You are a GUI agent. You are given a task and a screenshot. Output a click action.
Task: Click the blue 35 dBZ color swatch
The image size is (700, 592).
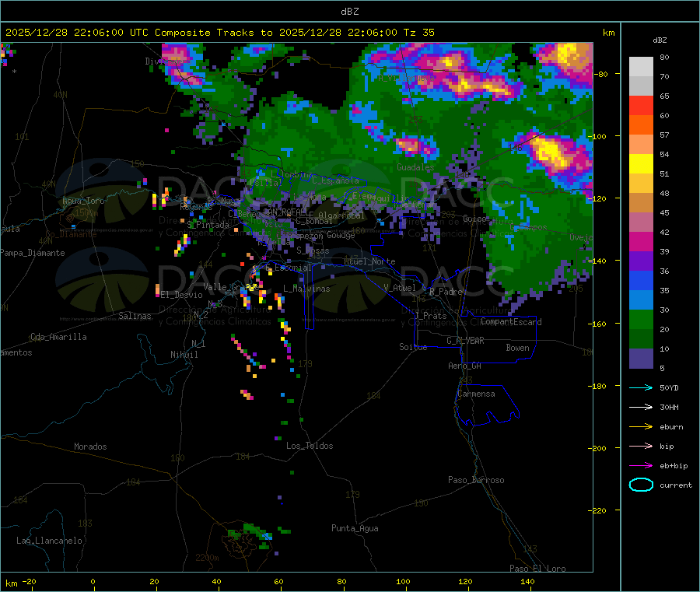point(641,280)
